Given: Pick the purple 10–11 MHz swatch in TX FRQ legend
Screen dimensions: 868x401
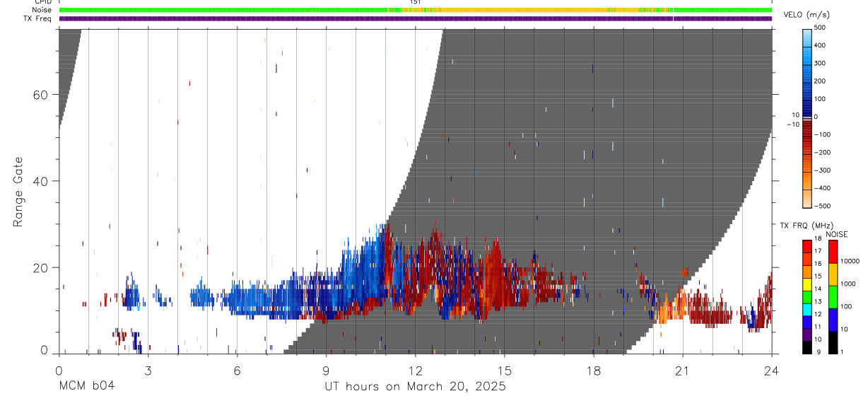Looking at the screenshot, I should point(807,334).
